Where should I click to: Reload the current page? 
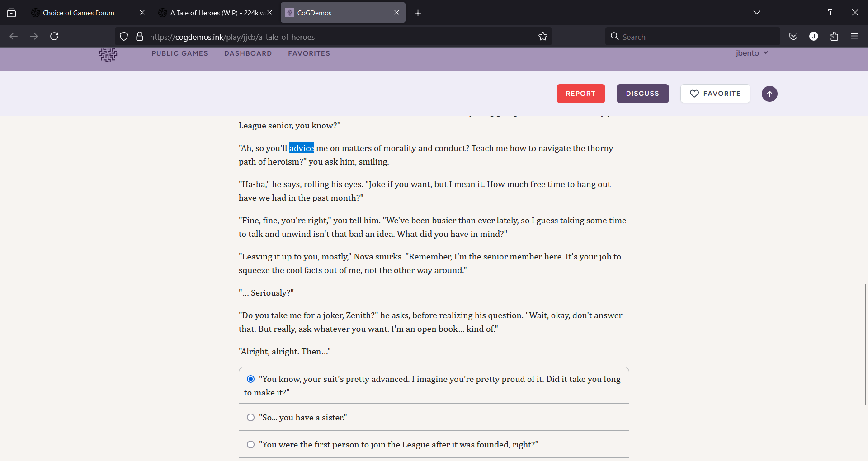pos(54,36)
